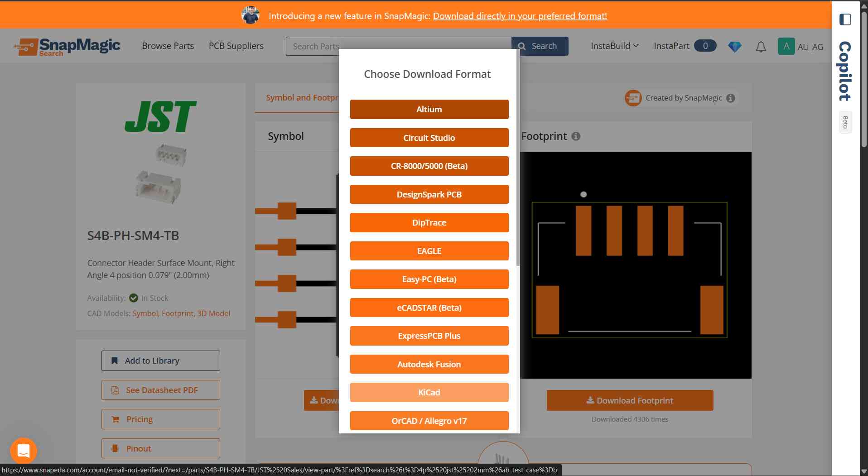Open InstaPart cart
Screen dimensions: 868x476
[685, 46]
